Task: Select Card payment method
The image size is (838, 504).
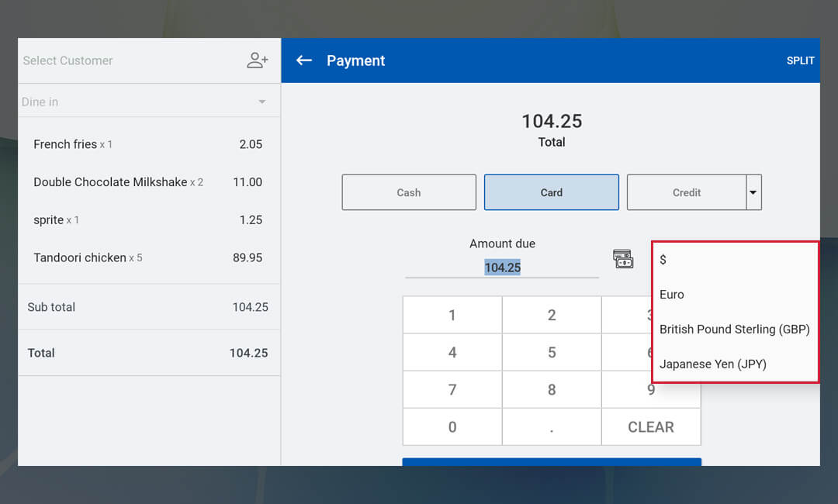Action: point(552,192)
